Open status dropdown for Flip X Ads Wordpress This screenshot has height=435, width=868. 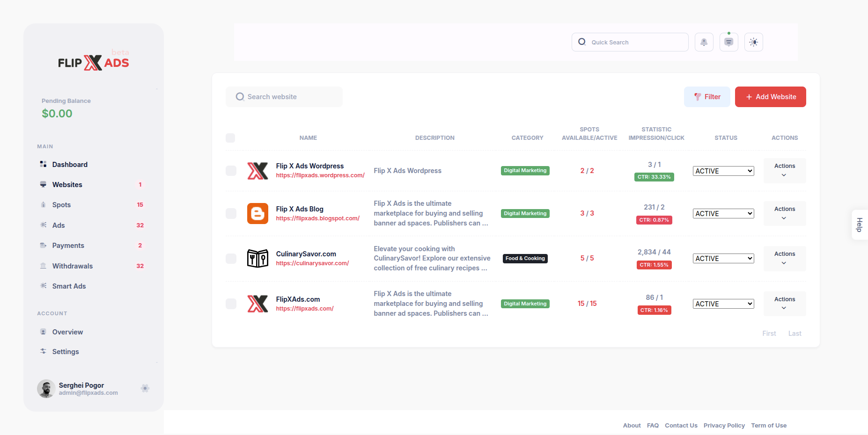tap(723, 171)
